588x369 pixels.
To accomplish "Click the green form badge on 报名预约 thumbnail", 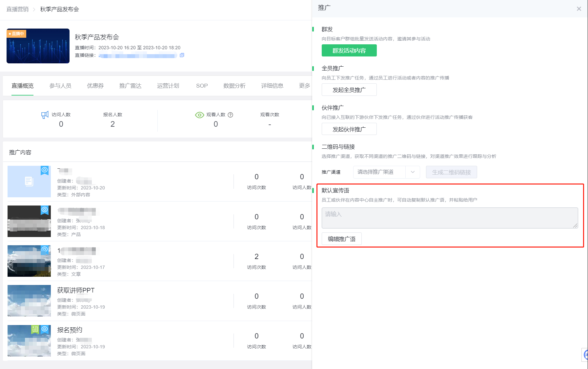I will (x=35, y=329).
